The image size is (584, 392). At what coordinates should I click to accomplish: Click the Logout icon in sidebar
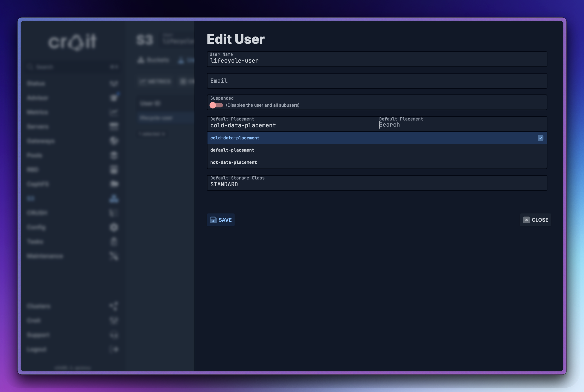114,349
